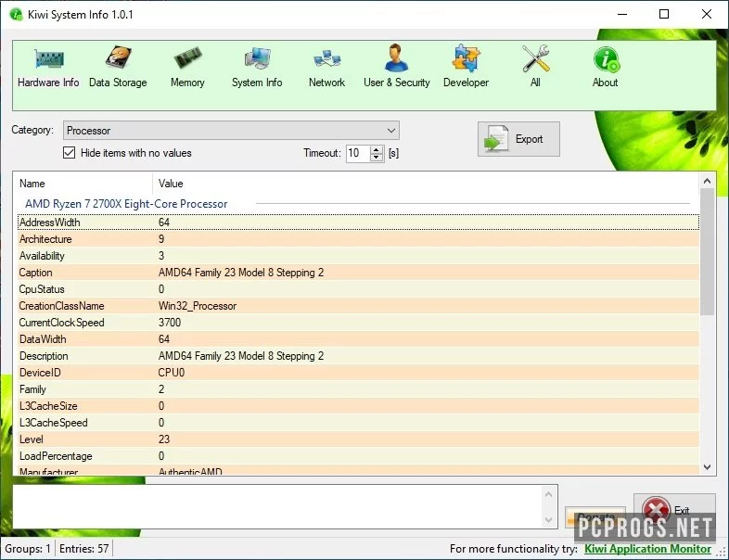Click the results list scrollbar thumb
Image resolution: width=729 pixels, height=560 pixels.
[707, 252]
